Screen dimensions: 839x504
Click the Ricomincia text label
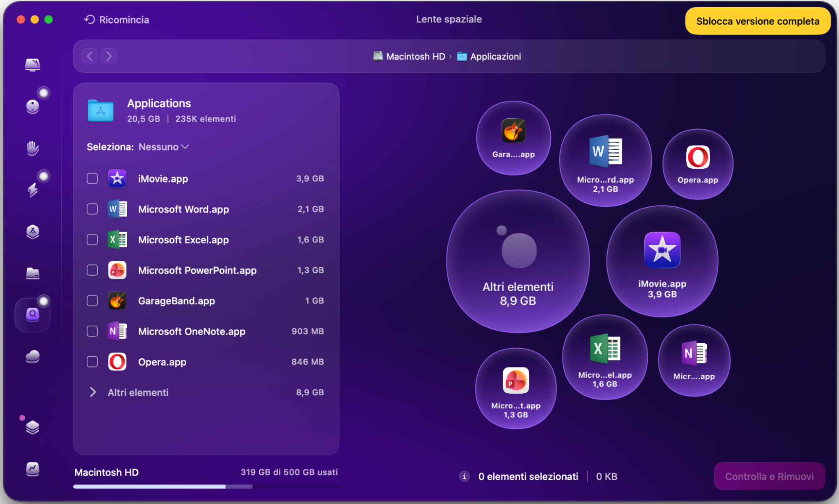[124, 20]
